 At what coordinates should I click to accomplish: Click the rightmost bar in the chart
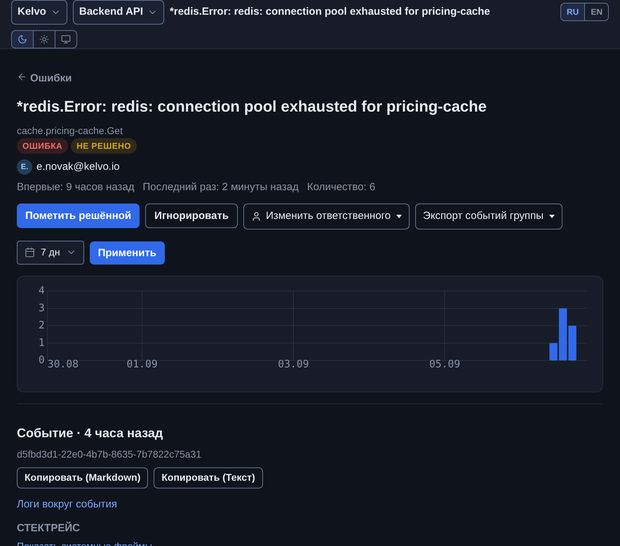(x=572, y=343)
